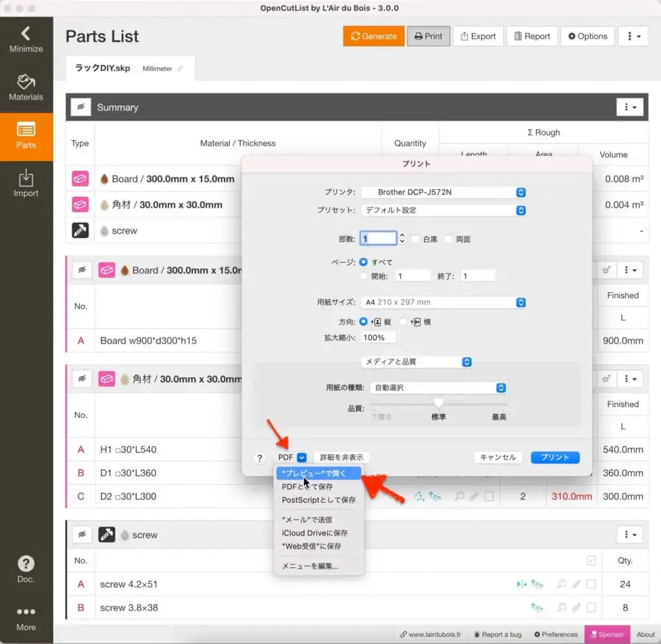
Task: Click the Report button
Action: point(532,36)
